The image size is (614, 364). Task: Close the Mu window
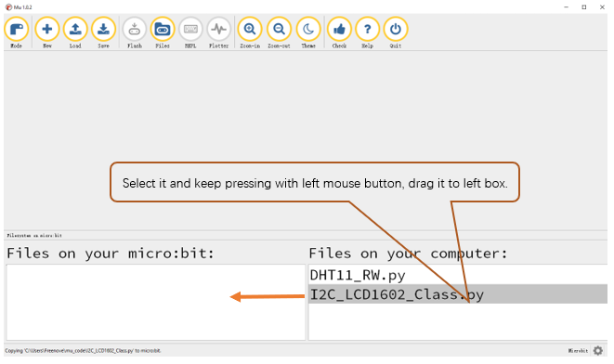click(x=602, y=7)
